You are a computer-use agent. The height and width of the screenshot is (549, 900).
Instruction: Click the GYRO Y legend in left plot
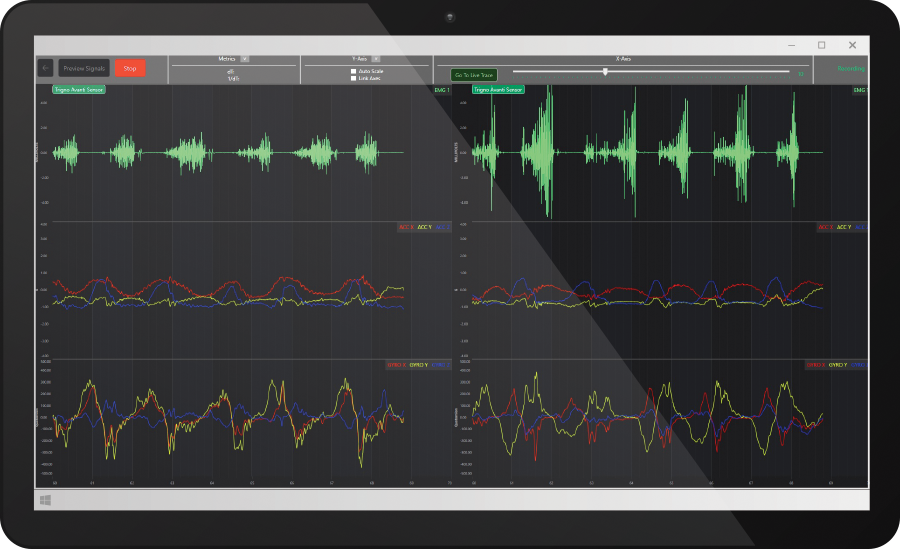419,365
